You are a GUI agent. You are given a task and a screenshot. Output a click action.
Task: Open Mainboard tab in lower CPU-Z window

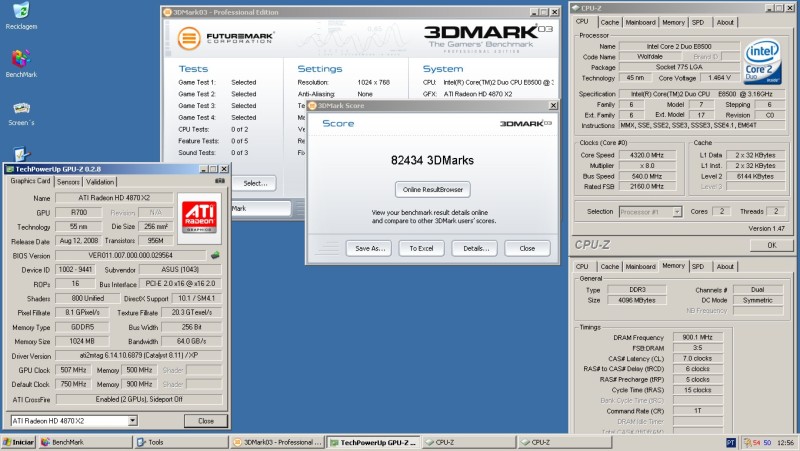point(640,266)
